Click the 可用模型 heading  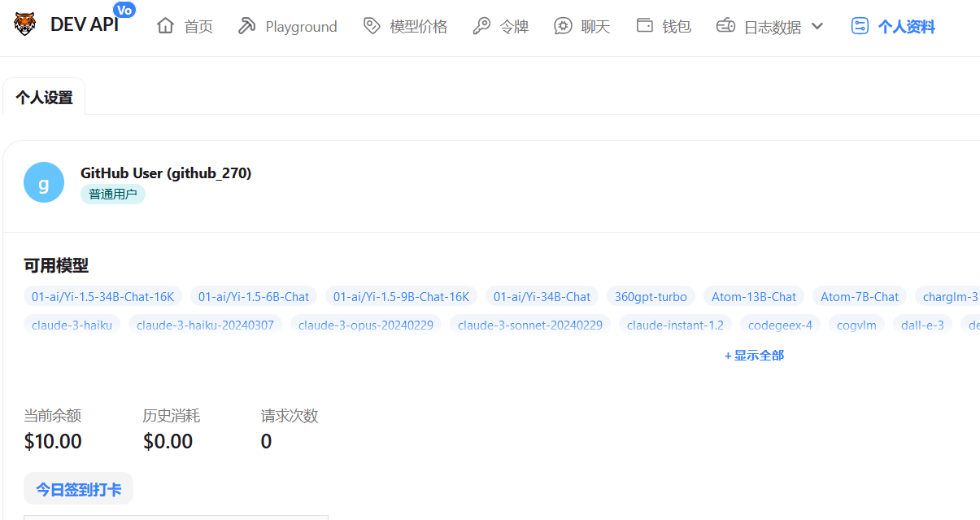(x=56, y=265)
